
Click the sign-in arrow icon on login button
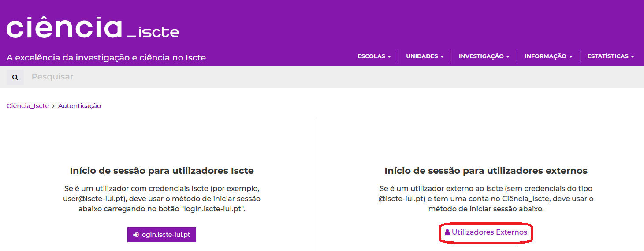tap(136, 235)
